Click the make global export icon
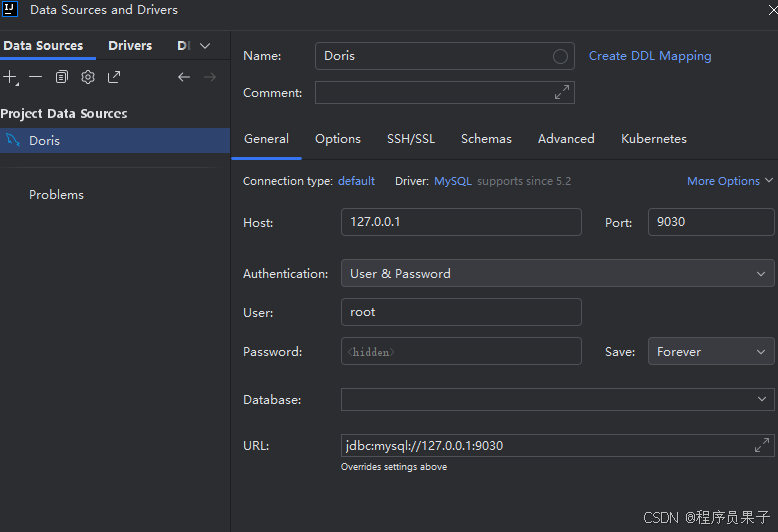 pos(114,77)
